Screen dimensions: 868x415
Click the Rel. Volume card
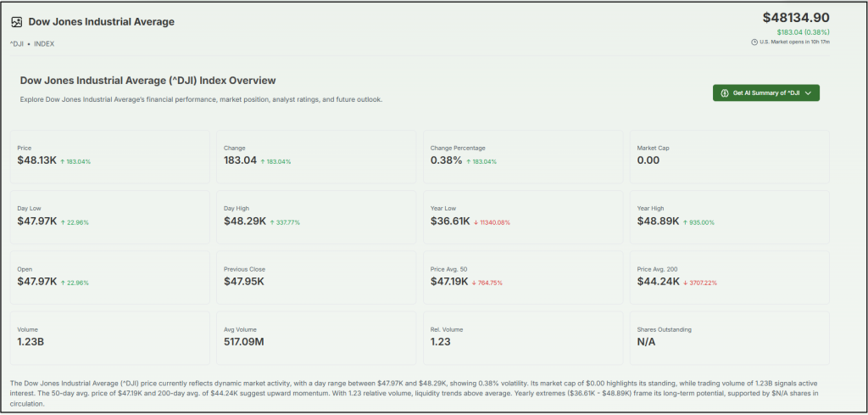(522, 337)
